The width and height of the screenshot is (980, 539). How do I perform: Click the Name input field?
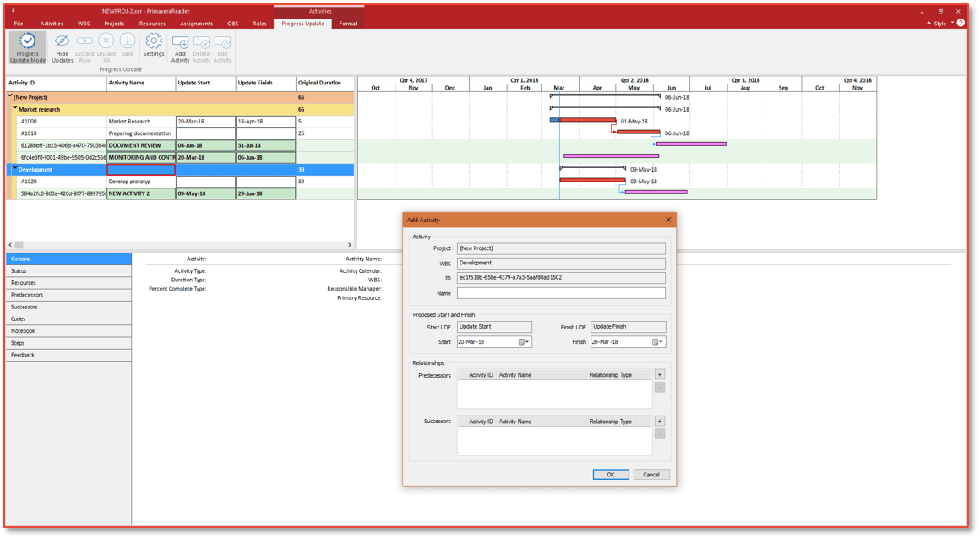click(x=561, y=293)
